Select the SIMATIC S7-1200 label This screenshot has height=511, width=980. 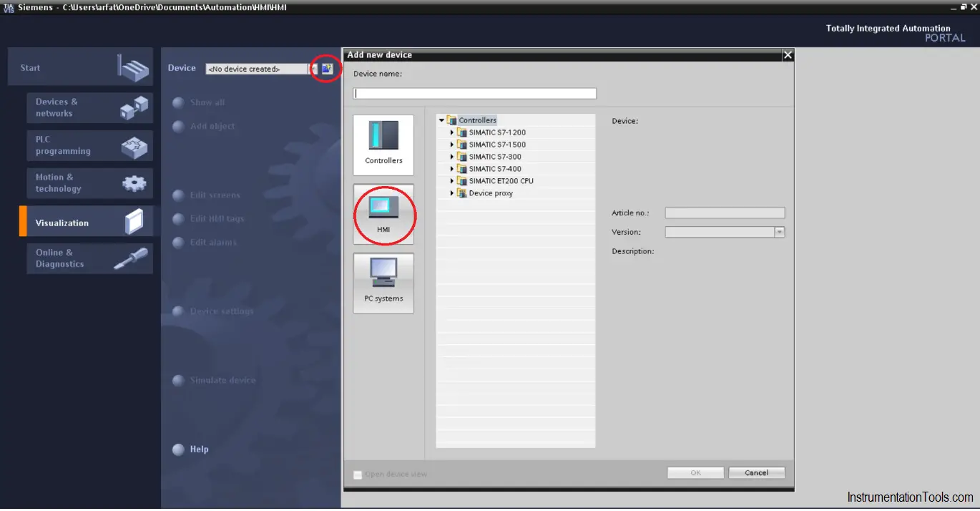click(x=497, y=132)
